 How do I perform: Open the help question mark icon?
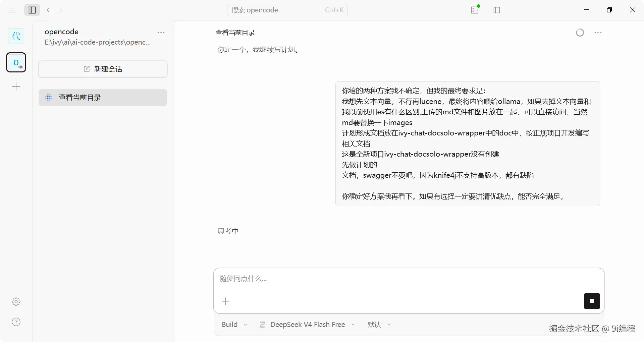(16, 322)
